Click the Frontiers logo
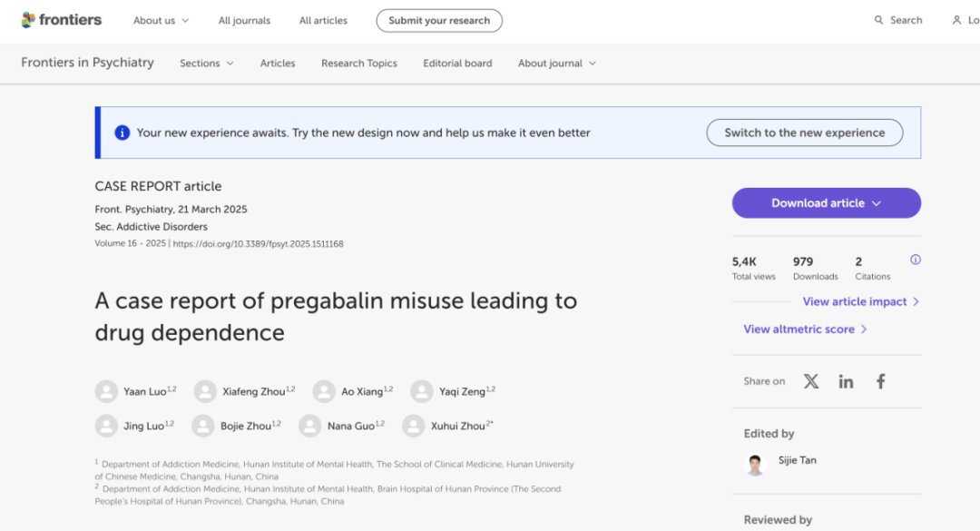 pos(61,20)
